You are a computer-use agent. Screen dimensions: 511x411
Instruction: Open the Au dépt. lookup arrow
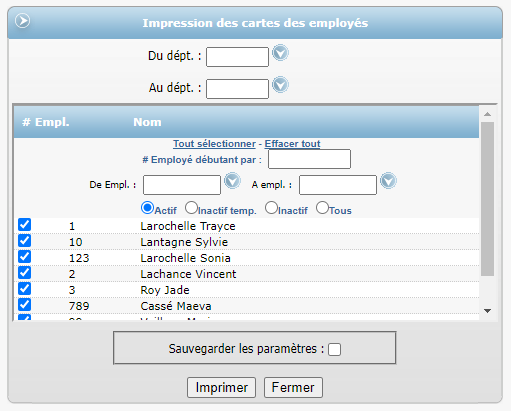[280, 85]
